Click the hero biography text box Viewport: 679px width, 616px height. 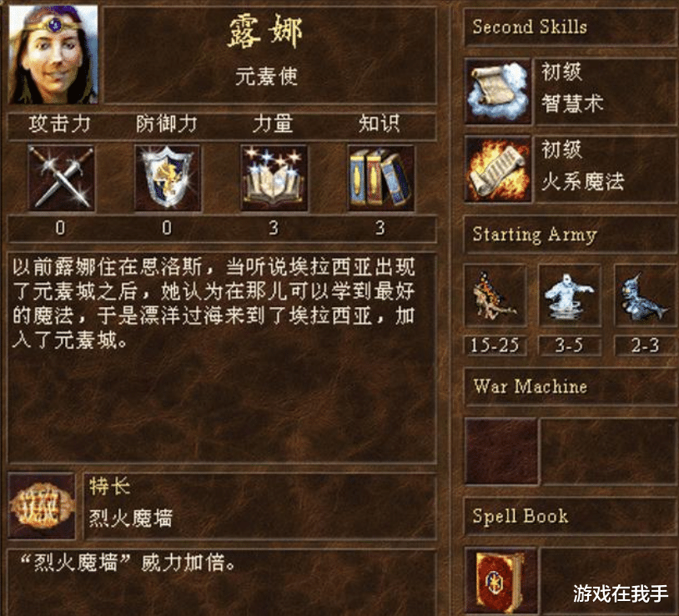[x=222, y=357]
